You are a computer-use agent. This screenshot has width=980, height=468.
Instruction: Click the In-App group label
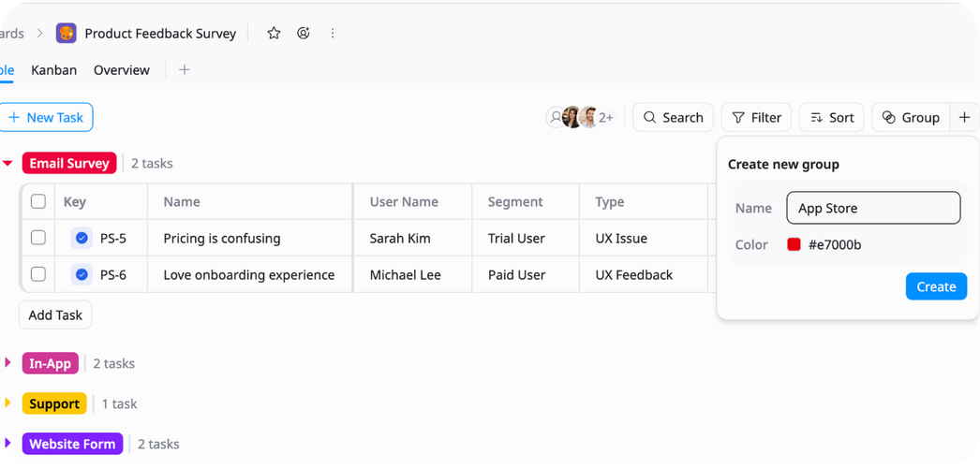[50, 363]
